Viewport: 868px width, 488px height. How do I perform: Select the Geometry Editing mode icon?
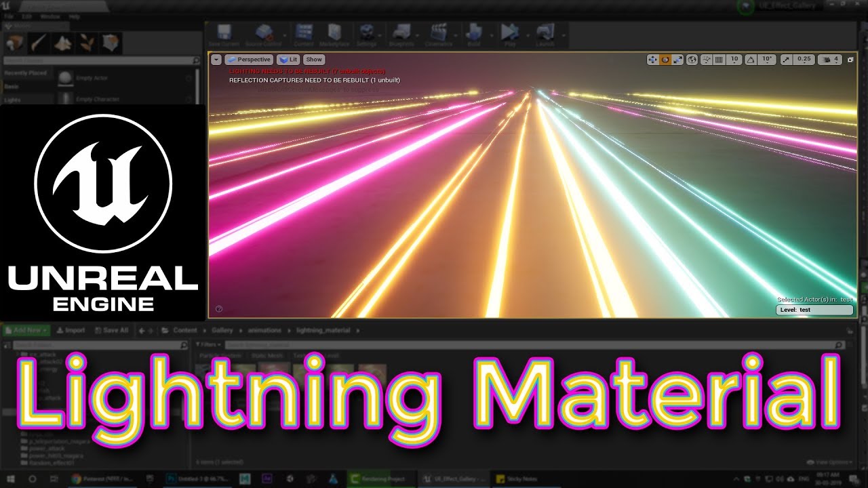[x=111, y=43]
